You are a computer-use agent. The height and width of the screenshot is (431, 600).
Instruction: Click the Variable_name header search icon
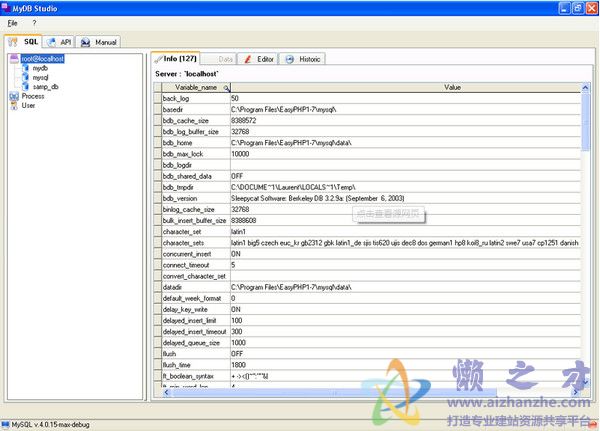[226, 88]
